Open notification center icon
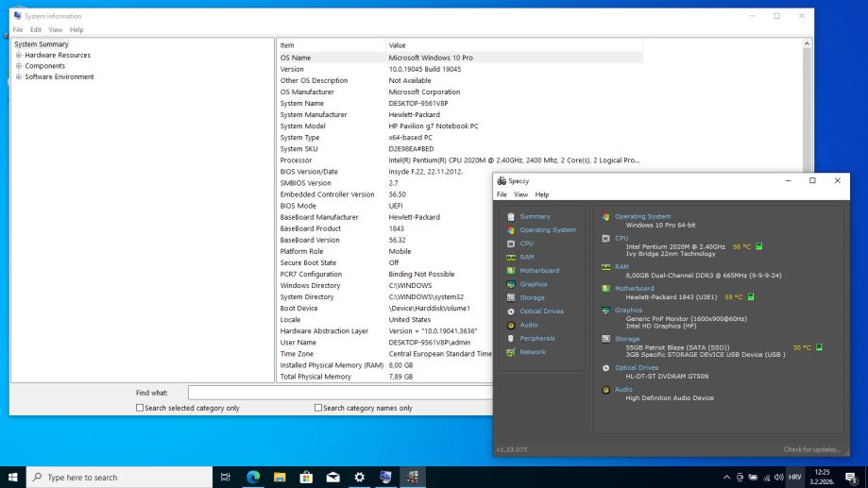This screenshot has width=868, height=488. (851, 477)
